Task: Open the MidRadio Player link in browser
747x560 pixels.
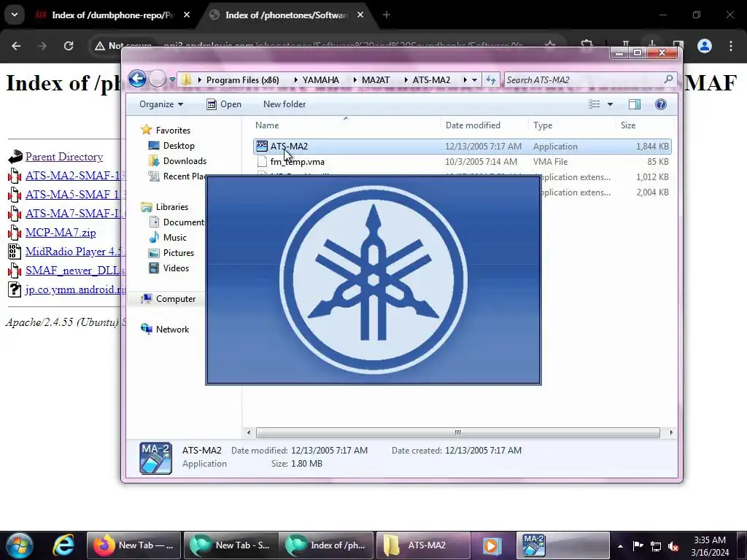Action: coord(75,252)
